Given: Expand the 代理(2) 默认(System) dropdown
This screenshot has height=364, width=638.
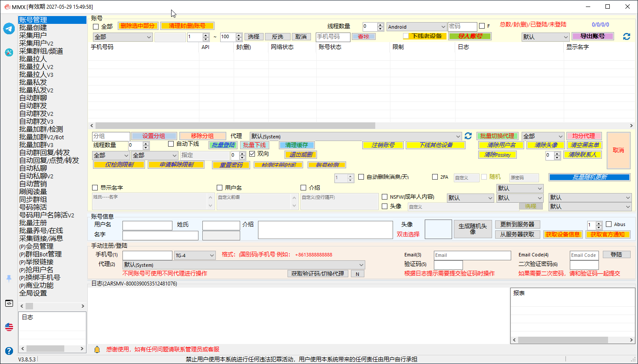Looking at the screenshot, I should pyautogui.click(x=244, y=265).
